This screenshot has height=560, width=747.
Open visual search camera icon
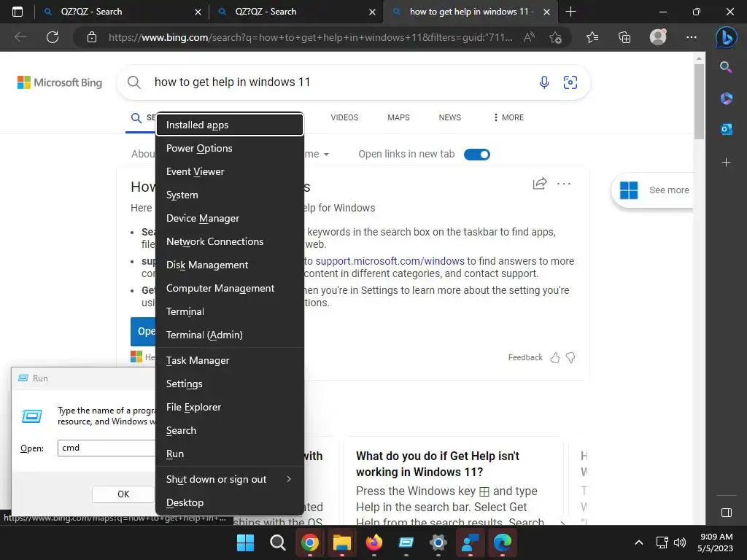point(570,82)
